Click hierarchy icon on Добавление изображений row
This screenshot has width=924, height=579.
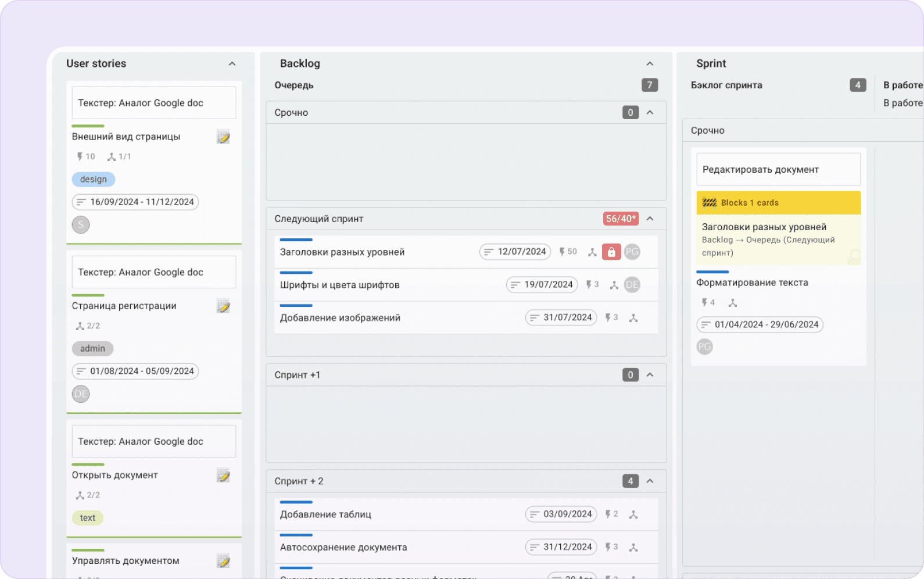633,318
